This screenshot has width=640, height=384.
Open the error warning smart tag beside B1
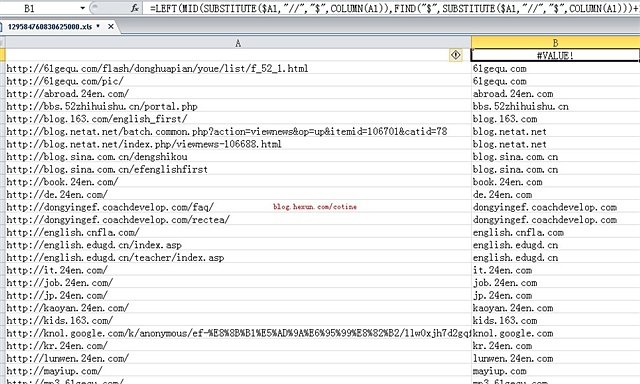456,55
